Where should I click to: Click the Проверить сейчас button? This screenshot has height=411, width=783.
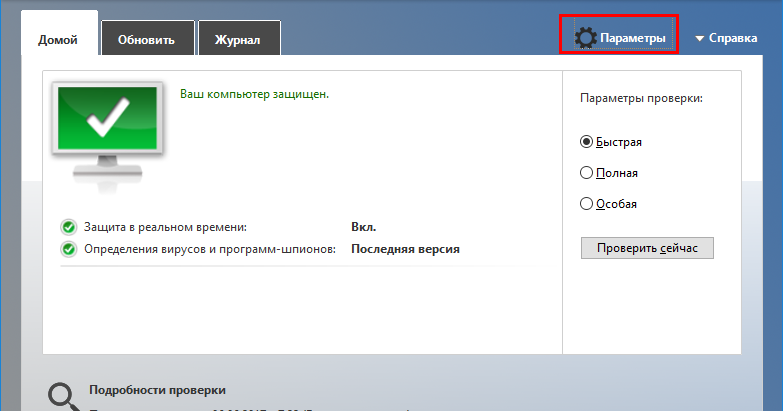point(647,248)
